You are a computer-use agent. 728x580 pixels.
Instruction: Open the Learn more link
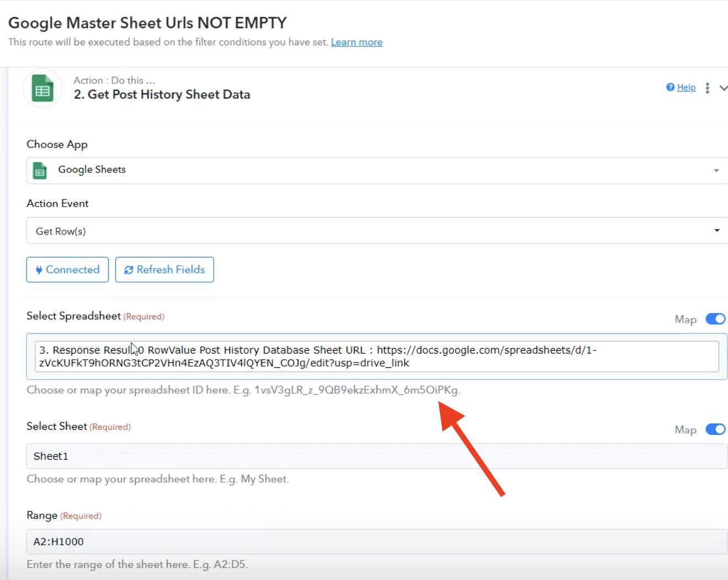coord(357,43)
